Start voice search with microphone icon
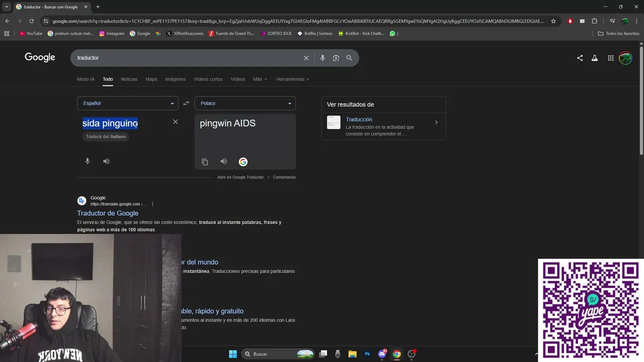This screenshot has height=362, width=644. 323,58
